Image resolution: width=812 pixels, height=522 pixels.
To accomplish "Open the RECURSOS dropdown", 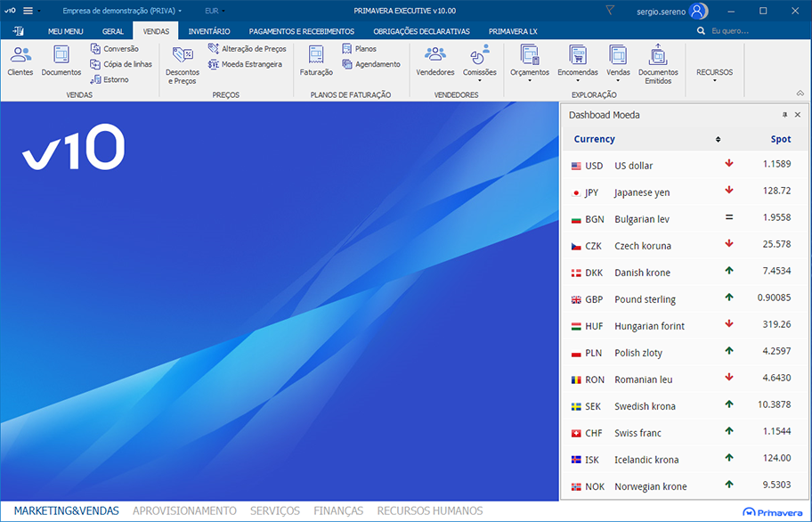I will (x=714, y=75).
